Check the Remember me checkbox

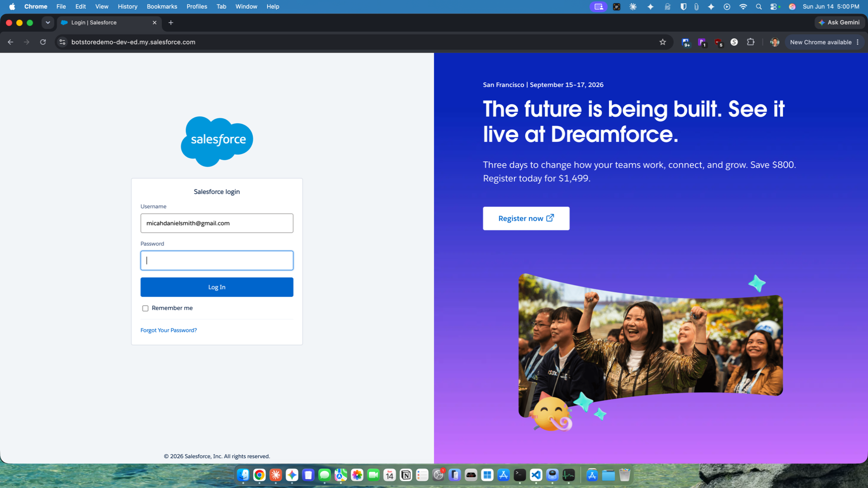[x=145, y=309]
